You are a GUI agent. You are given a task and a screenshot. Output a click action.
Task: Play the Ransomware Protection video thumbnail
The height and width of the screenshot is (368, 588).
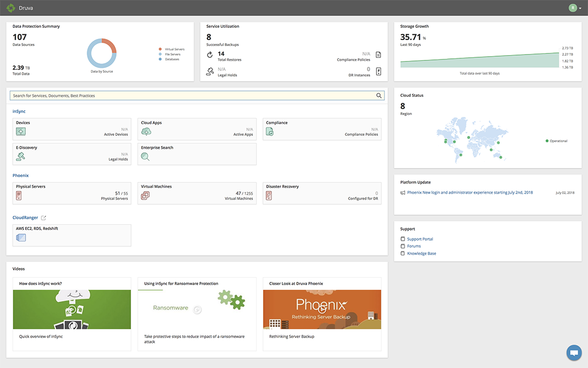point(197,309)
